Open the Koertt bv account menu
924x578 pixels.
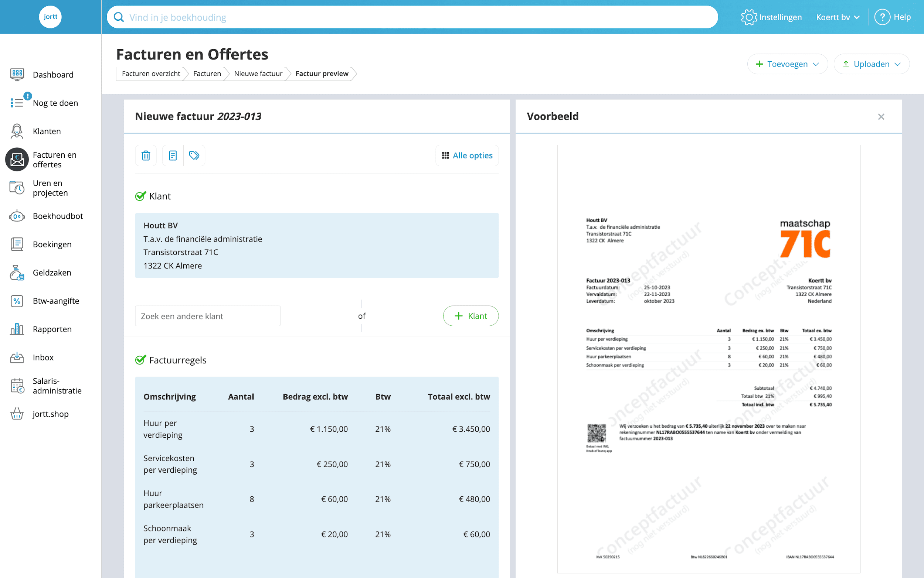[838, 17]
